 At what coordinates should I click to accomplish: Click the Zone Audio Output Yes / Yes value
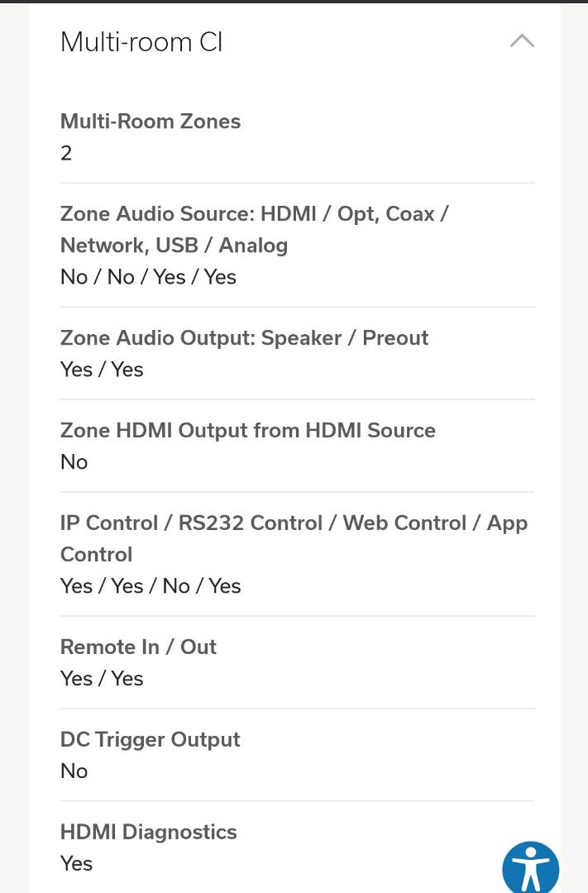(102, 370)
